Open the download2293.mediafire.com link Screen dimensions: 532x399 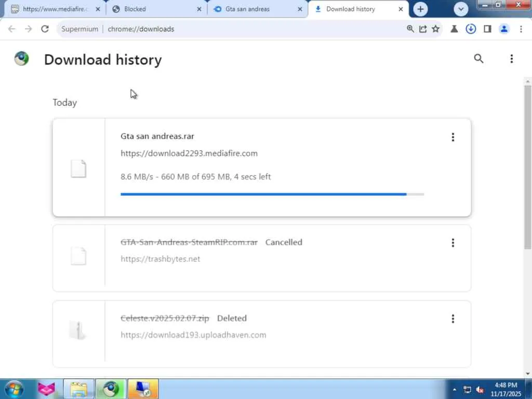189,153
